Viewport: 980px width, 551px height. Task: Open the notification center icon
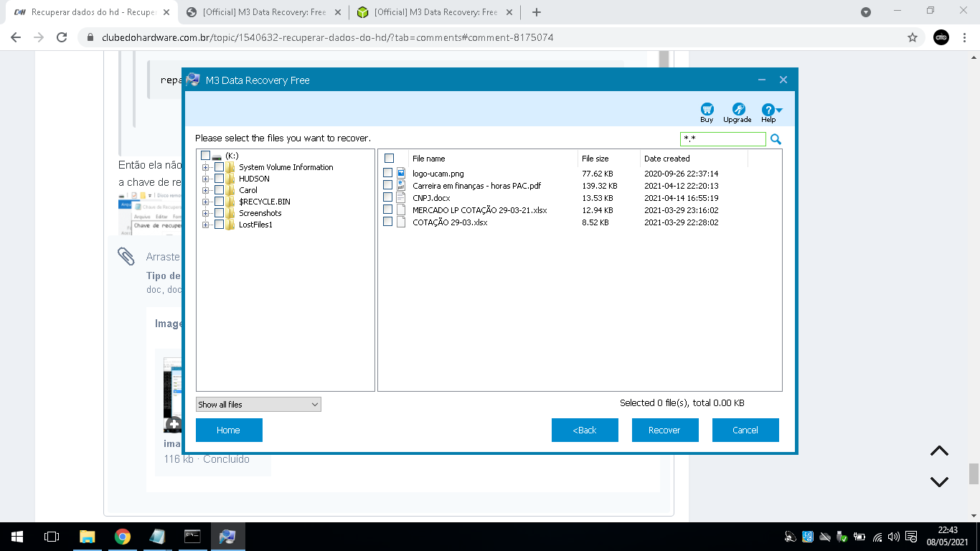[x=910, y=537]
